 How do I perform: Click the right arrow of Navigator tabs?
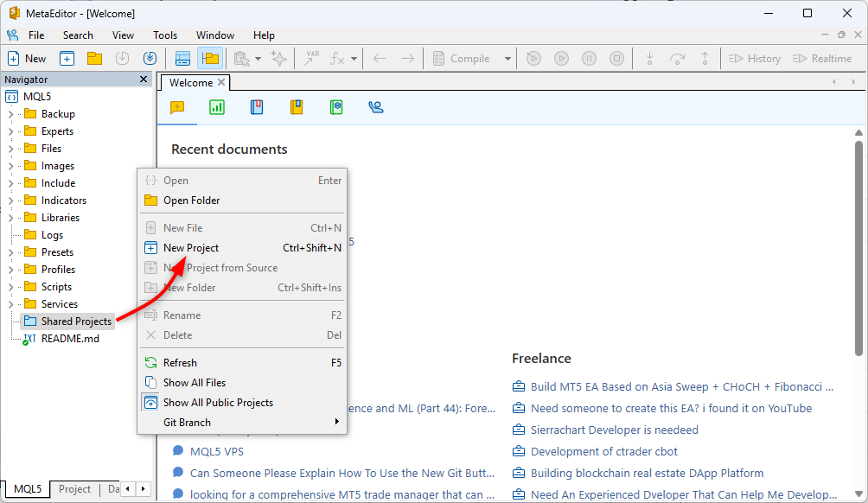click(144, 488)
